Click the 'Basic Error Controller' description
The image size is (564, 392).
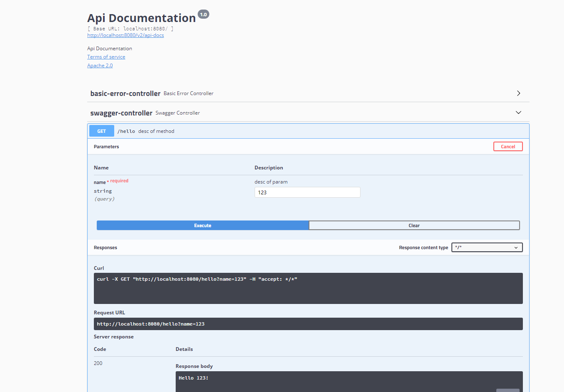189,93
